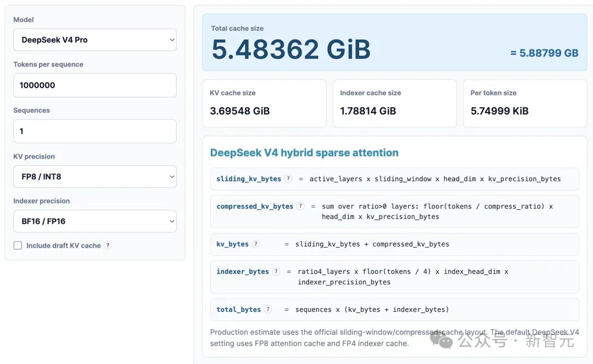Click the 5.88799 GB conversion text

[545, 53]
